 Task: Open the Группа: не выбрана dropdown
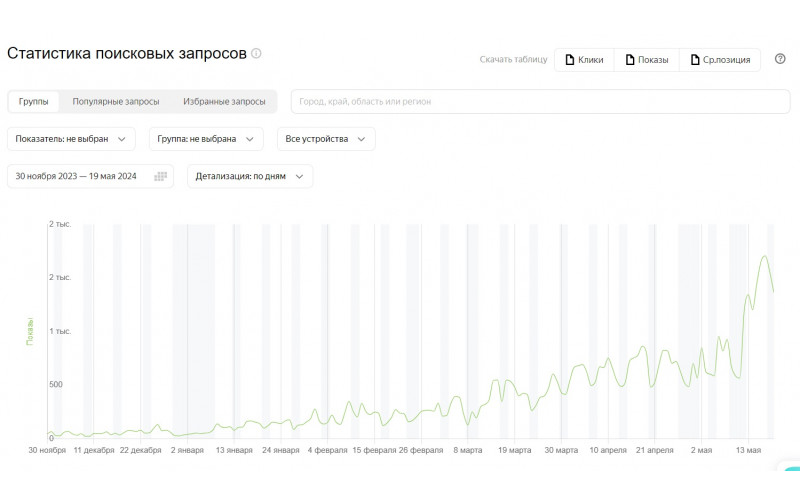click(x=206, y=139)
